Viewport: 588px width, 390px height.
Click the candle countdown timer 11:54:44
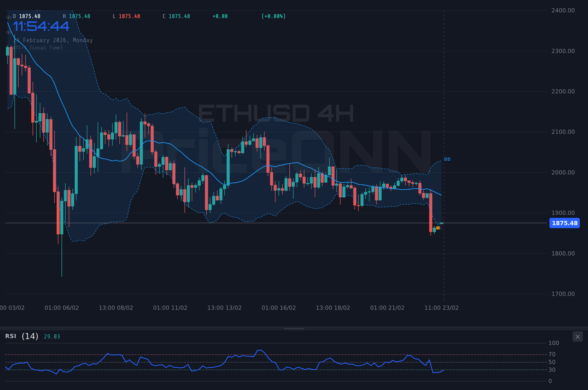coord(41,26)
